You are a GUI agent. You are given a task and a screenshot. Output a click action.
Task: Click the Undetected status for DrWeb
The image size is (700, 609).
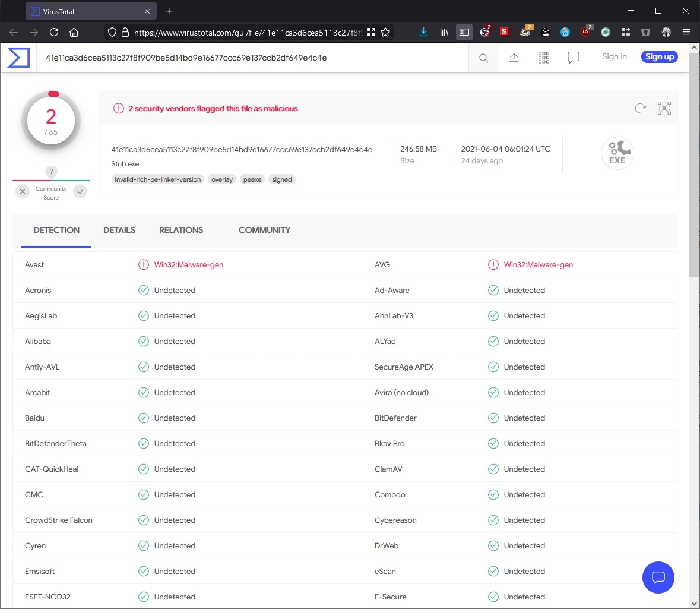[x=524, y=545]
